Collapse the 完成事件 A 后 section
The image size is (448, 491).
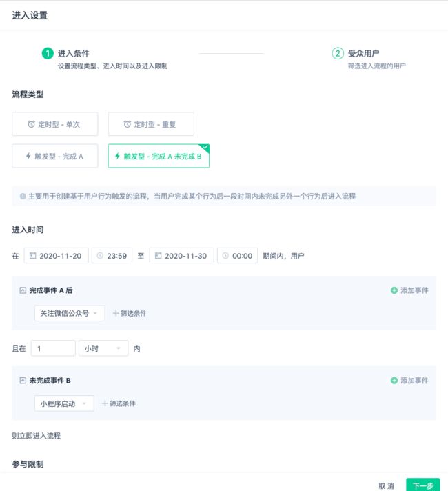click(x=23, y=290)
